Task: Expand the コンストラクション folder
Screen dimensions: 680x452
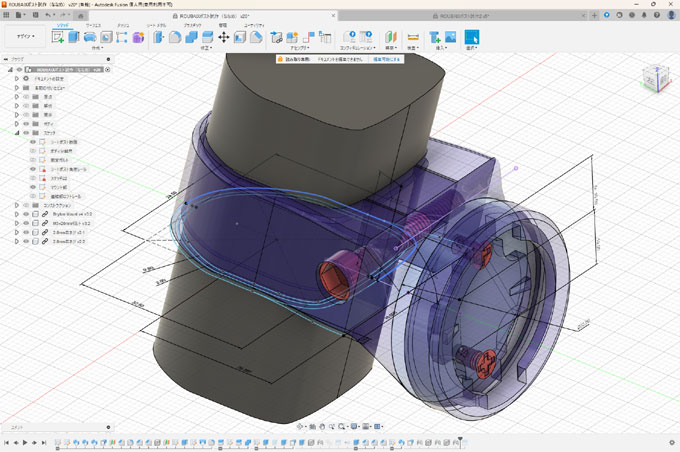Action: click(x=17, y=205)
